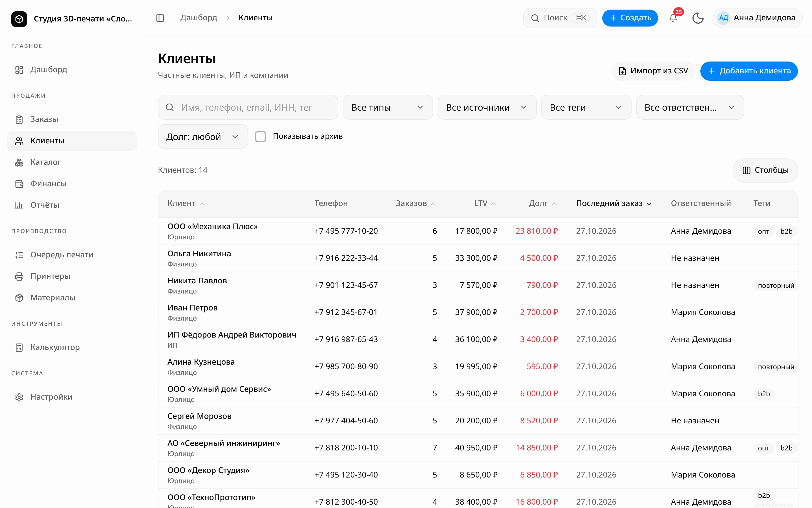This screenshot has width=812, height=508.
Task: Sort by Последний заказ column
Action: [x=614, y=203]
